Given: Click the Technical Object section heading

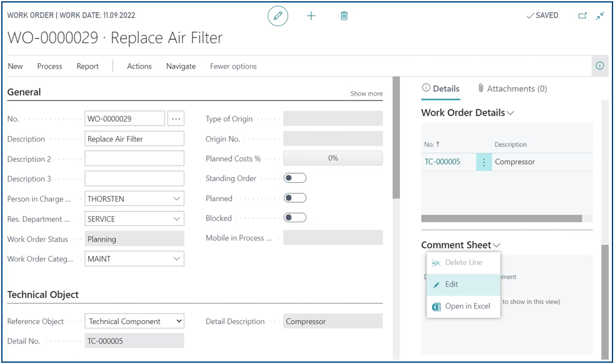Looking at the screenshot, I should coord(42,295).
